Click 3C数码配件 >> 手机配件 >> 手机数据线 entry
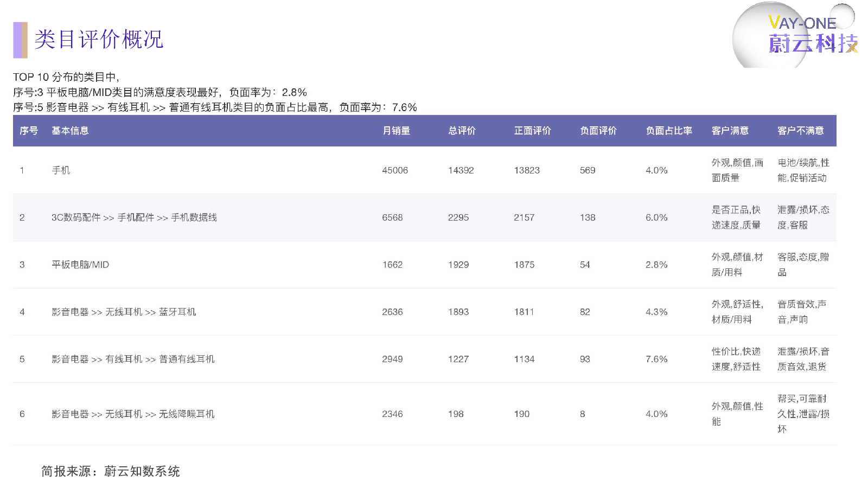The height and width of the screenshot is (488, 868). click(134, 217)
